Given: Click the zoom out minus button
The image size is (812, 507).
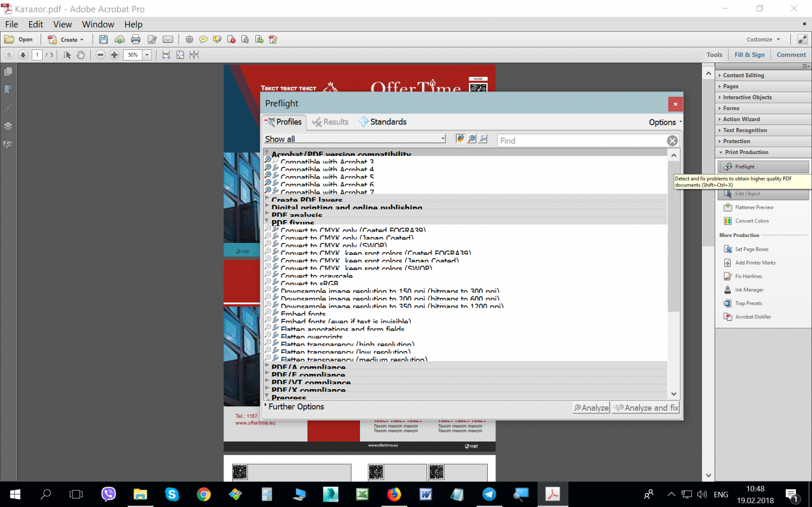Looking at the screenshot, I should 100,55.
